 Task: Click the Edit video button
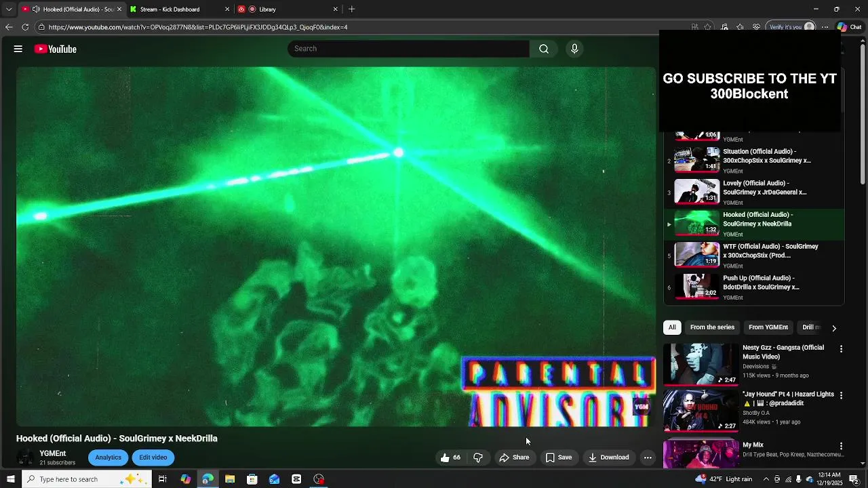tap(153, 457)
